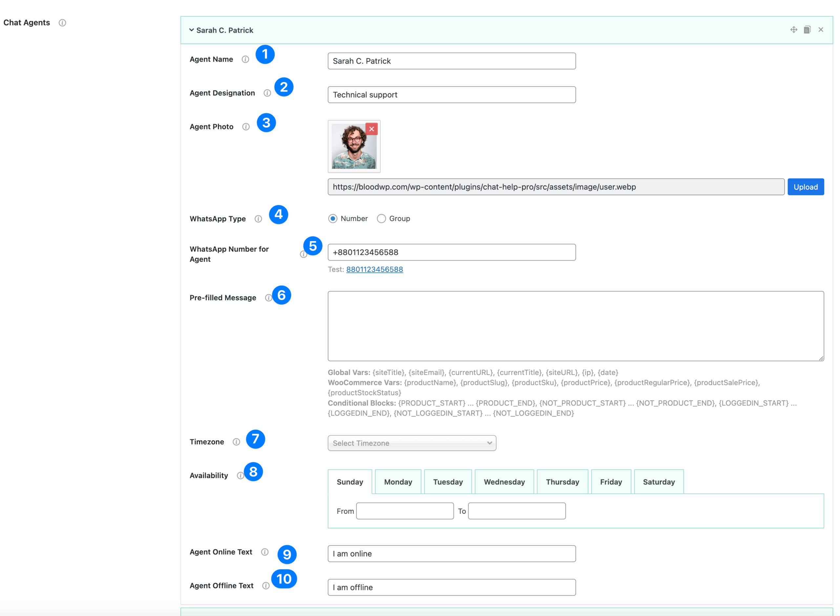Screen dimensions: 840x616
Task: Click info icon beside Agent Online Text
Action: (x=264, y=552)
